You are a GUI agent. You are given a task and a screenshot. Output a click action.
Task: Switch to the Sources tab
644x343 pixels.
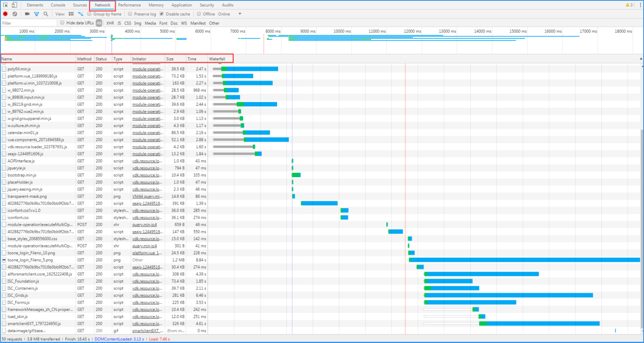point(80,5)
